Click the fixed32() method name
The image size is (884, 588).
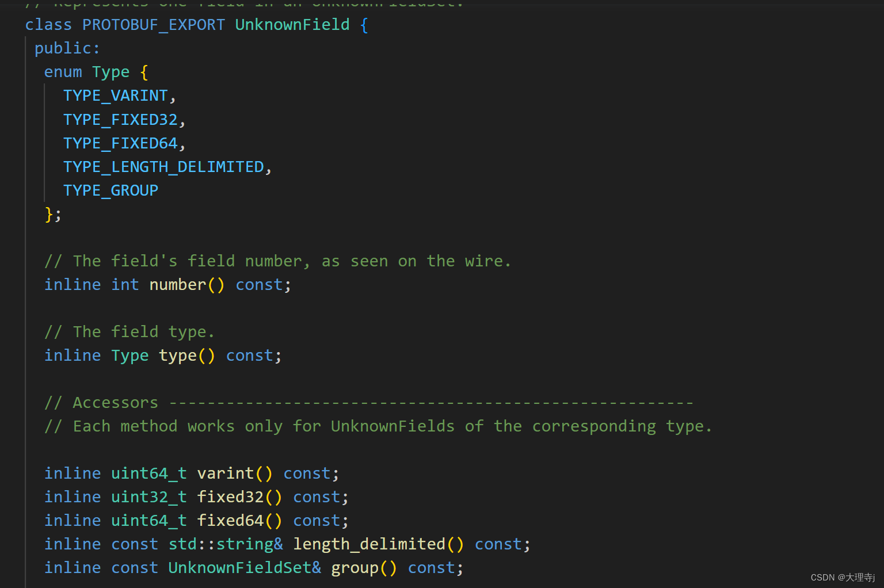(230, 497)
